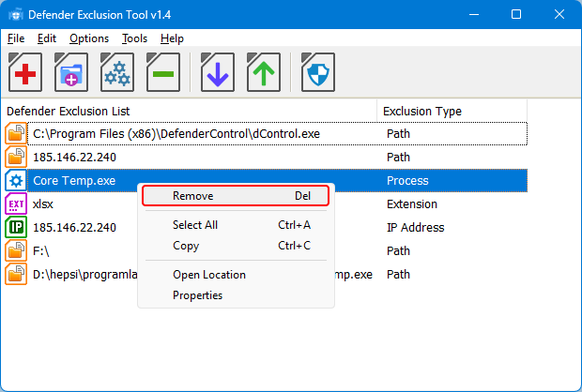Viewport: 582px width, 392px height.
Task: Click the Add Folder toolbar icon
Action: coord(71,72)
